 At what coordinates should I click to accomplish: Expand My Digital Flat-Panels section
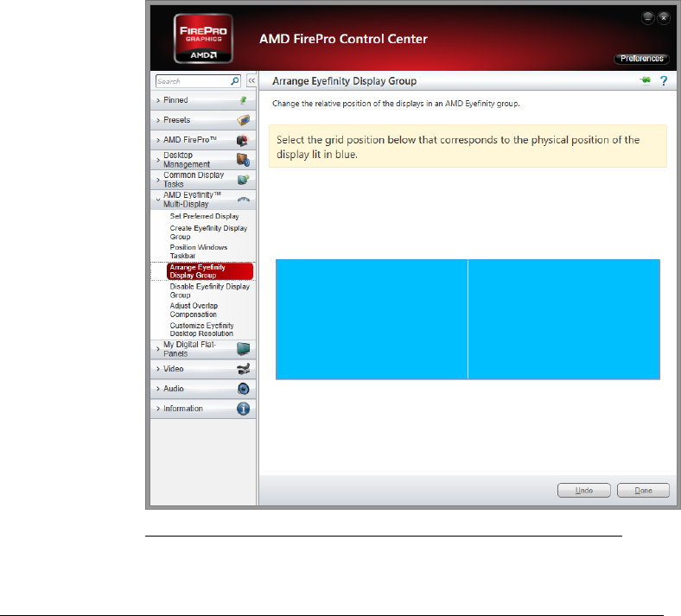(x=203, y=349)
